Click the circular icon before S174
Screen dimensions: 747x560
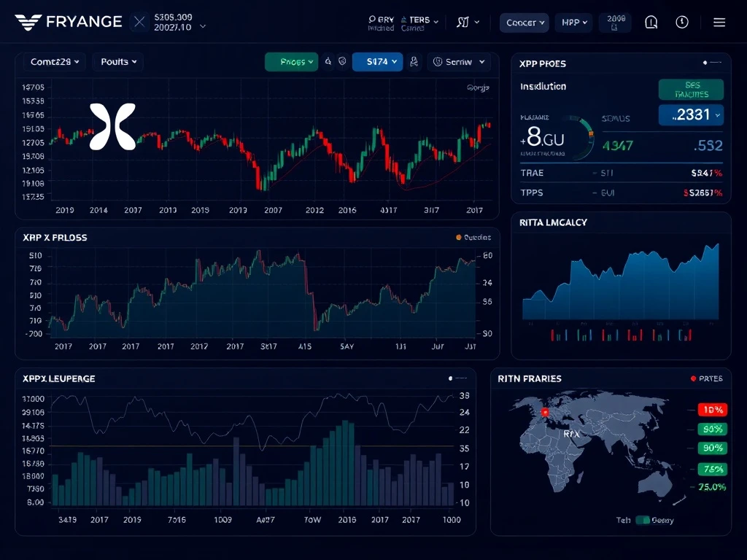pyautogui.click(x=342, y=61)
